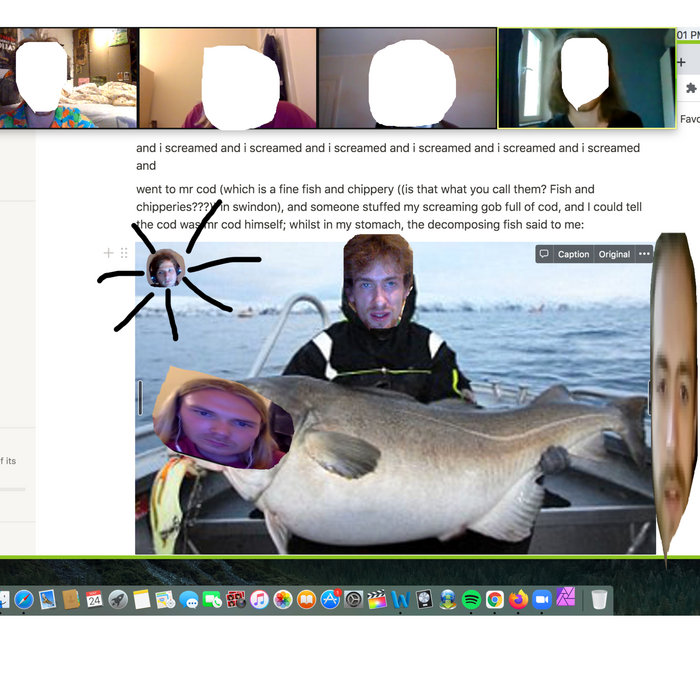This screenshot has width=700, height=700.
Task: Open Google Chrome from the dock
Action: pyautogui.click(x=495, y=600)
